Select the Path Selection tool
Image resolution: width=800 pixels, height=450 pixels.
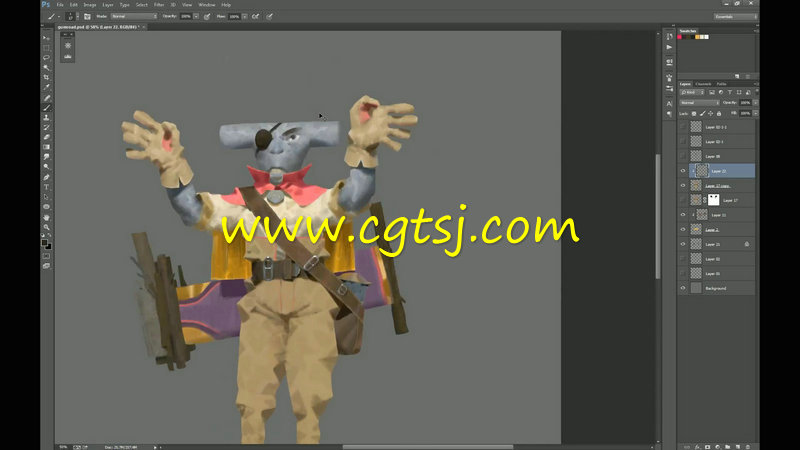tap(46, 197)
